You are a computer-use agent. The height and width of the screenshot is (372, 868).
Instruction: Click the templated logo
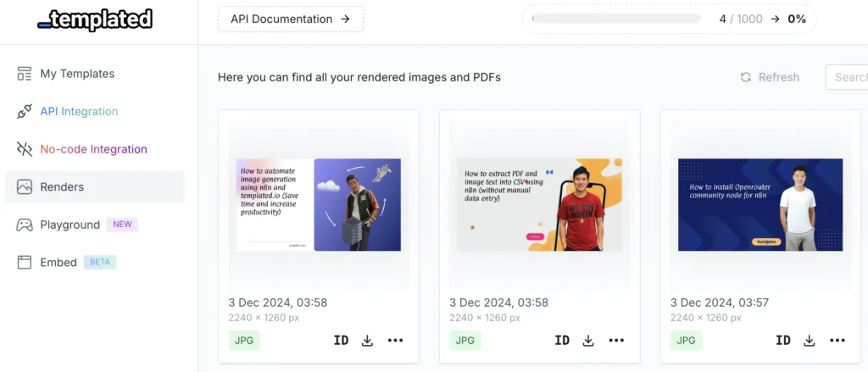(95, 19)
